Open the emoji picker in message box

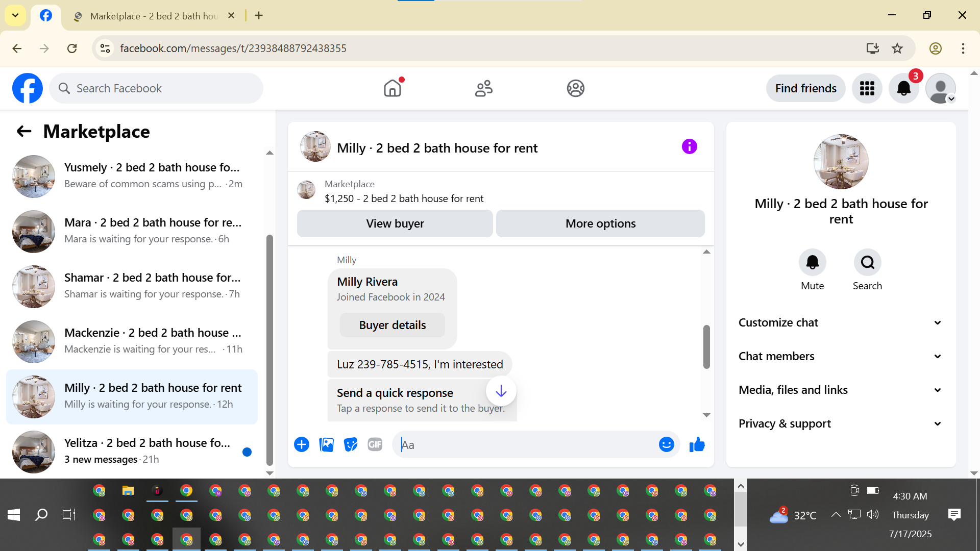666,445
